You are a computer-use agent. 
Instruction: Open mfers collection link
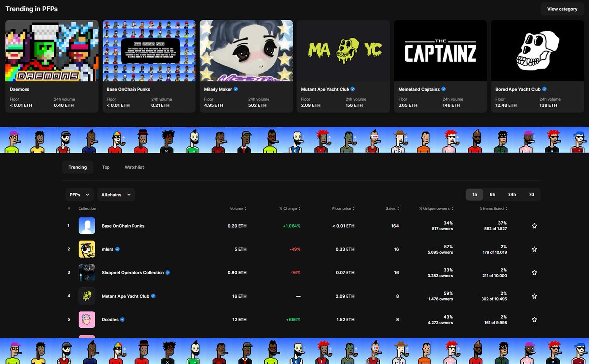click(x=107, y=249)
